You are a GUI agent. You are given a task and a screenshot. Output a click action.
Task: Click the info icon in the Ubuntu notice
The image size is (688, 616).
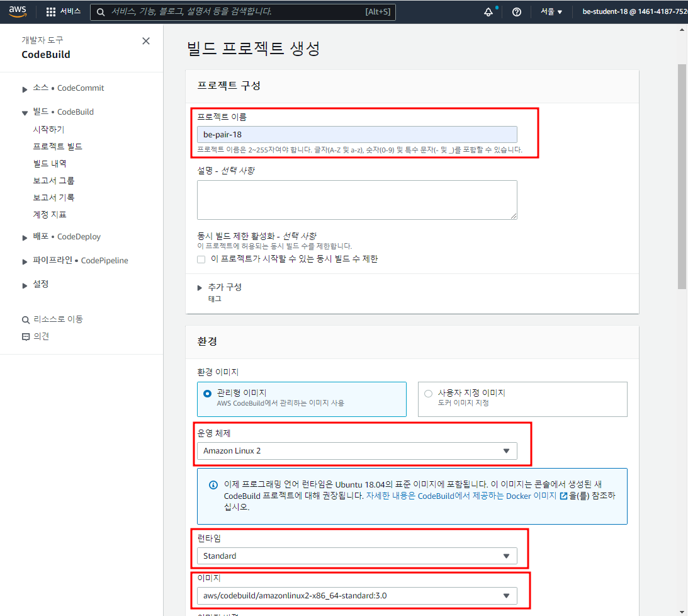tap(213, 485)
